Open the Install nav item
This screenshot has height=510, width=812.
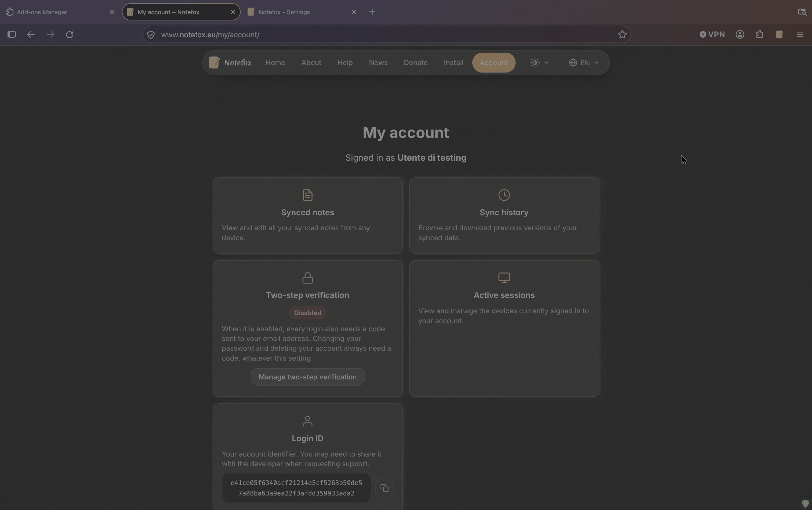453,62
